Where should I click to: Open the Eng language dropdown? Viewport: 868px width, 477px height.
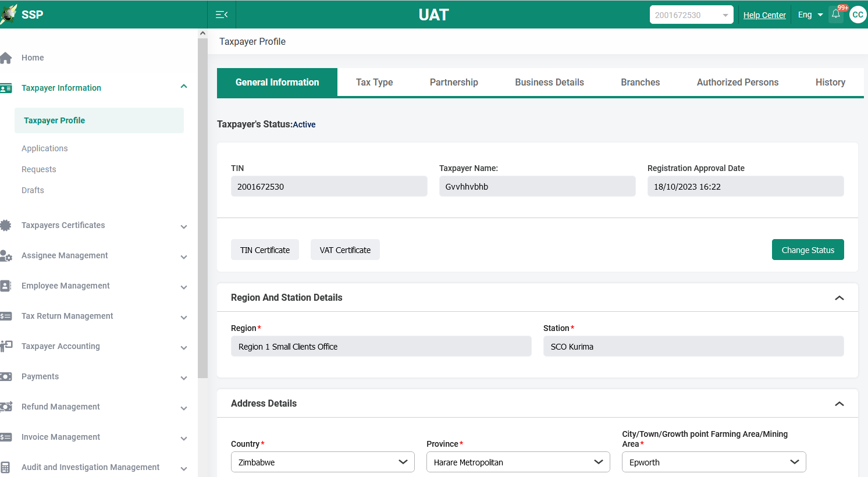pyautogui.click(x=810, y=15)
